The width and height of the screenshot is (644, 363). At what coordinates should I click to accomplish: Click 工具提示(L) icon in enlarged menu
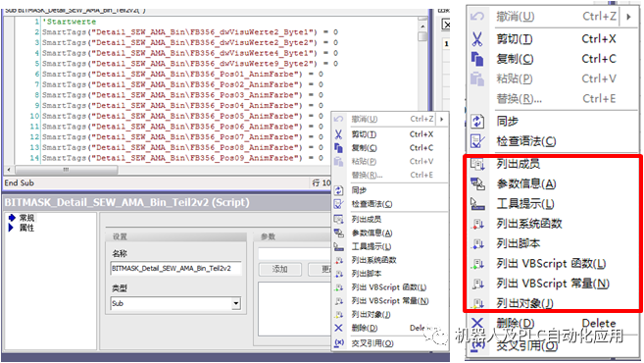tap(477, 203)
